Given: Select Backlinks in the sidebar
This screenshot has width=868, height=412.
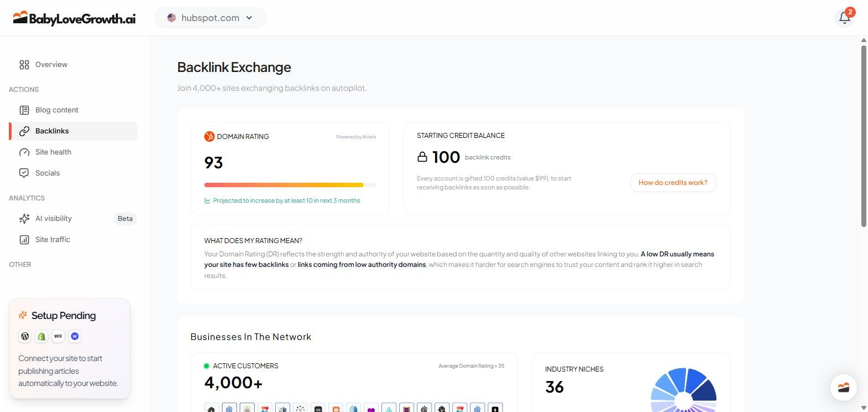Looking at the screenshot, I should 73,131.
